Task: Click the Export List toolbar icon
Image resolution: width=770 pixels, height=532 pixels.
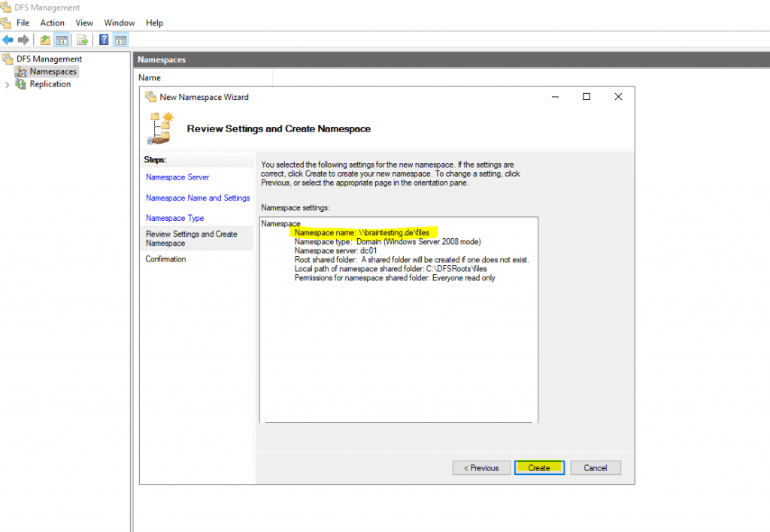Action: [x=83, y=40]
